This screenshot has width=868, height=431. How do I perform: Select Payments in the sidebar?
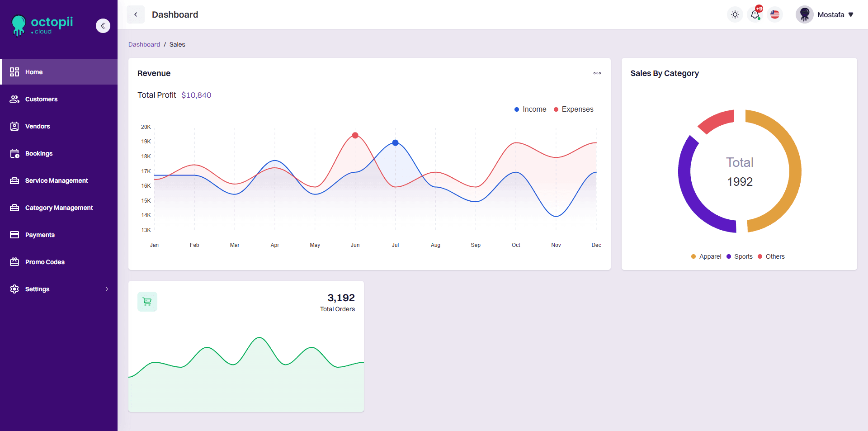(x=40, y=235)
